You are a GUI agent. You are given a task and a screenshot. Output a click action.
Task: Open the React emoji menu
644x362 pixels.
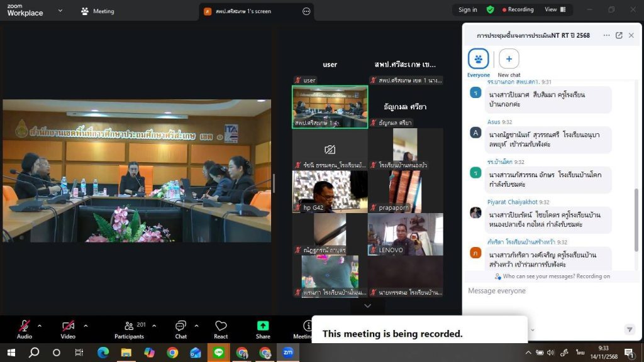pos(221,326)
